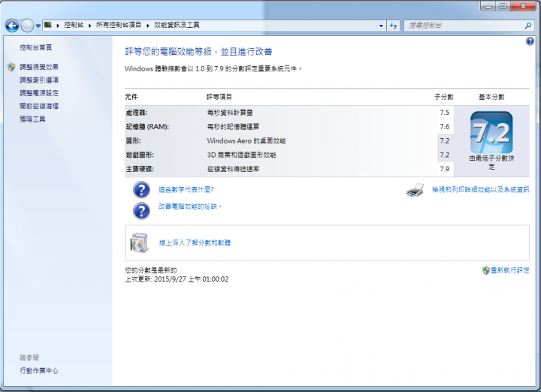Screen dimensions: 541x392
Task: Open the recent pages dropdown beside navigation arrows
Action: click(x=38, y=26)
